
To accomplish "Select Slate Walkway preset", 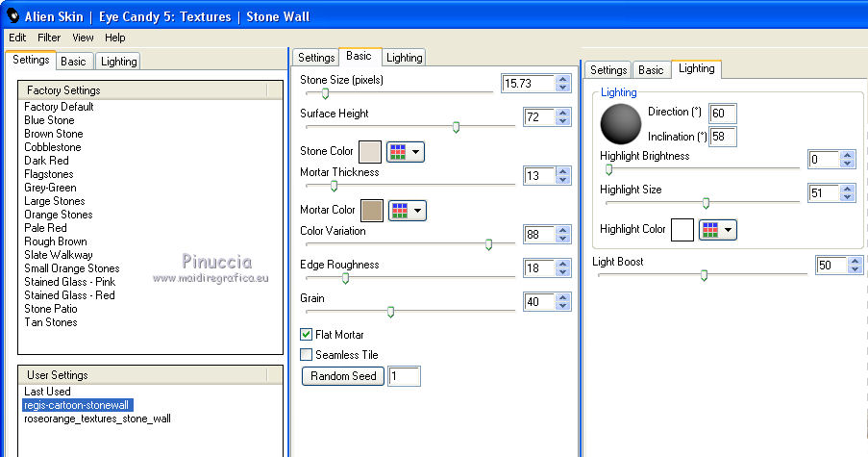I will tap(58, 255).
